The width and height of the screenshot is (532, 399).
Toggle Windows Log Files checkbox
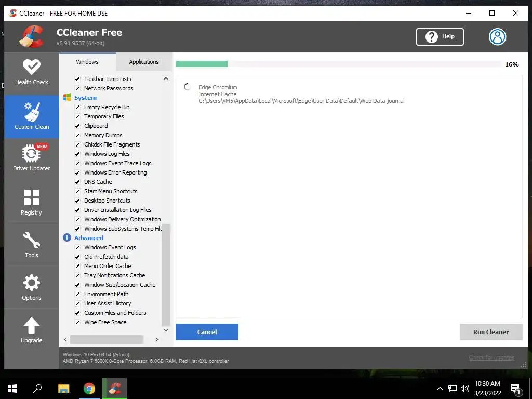point(77,154)
